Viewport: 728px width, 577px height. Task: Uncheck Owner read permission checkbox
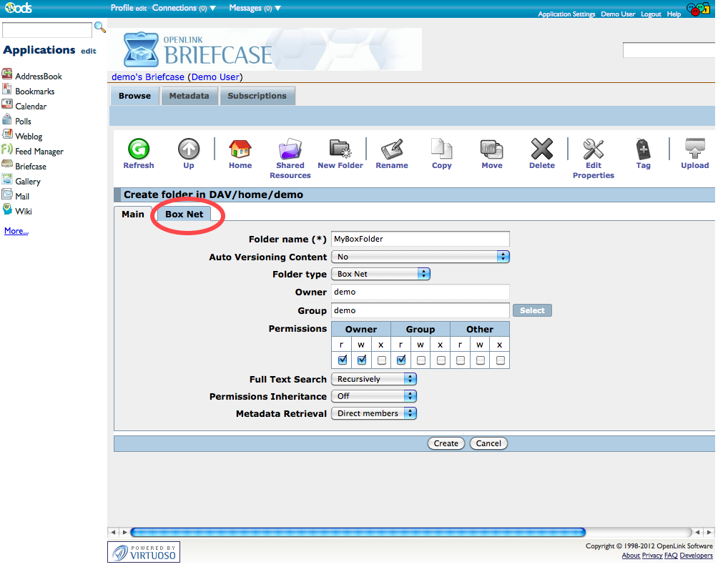click(x=343, y=360)
